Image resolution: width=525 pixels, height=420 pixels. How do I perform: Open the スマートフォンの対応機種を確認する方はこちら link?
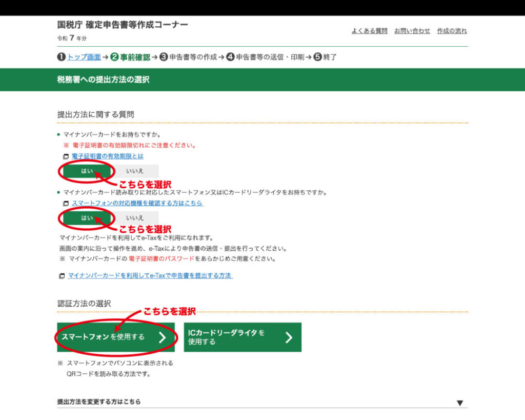[x=137, y=204]
